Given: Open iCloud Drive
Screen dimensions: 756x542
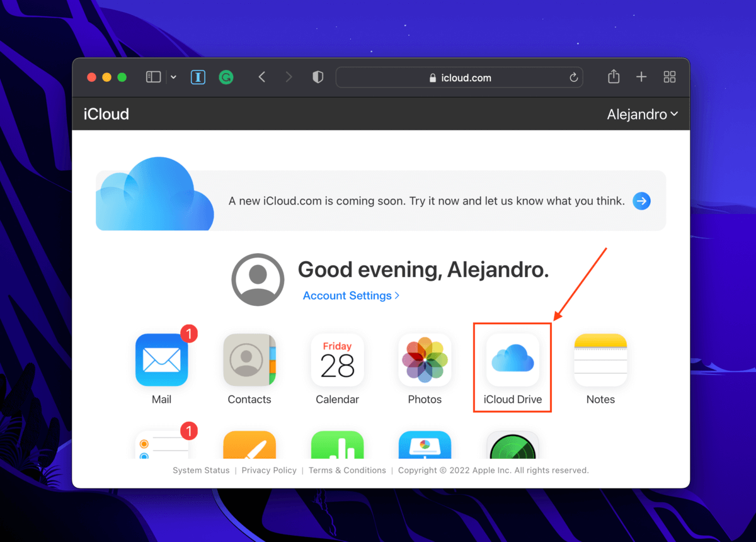Looking at the screenshot, I should [513, 360].
